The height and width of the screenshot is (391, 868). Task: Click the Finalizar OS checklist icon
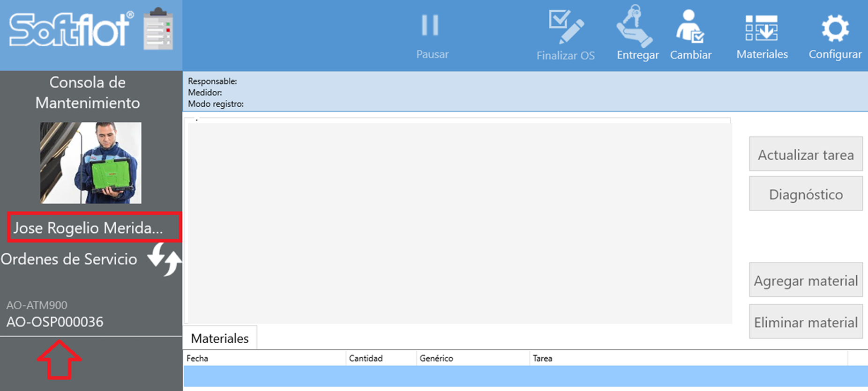click(x=566, y=27)
